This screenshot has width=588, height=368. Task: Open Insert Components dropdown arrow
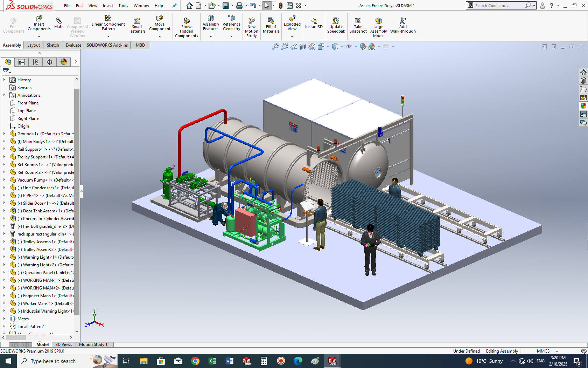pos(39,36)
